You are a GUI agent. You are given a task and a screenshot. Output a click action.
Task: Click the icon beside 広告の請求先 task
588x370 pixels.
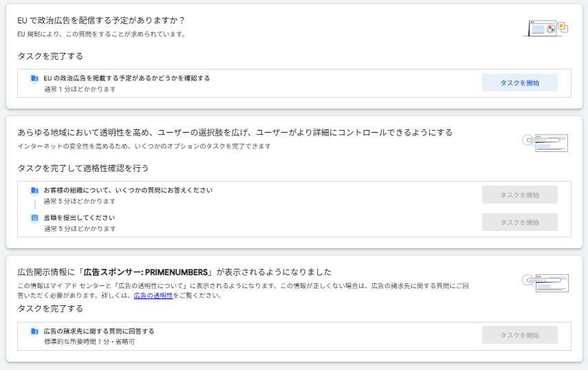coord(34,331)
